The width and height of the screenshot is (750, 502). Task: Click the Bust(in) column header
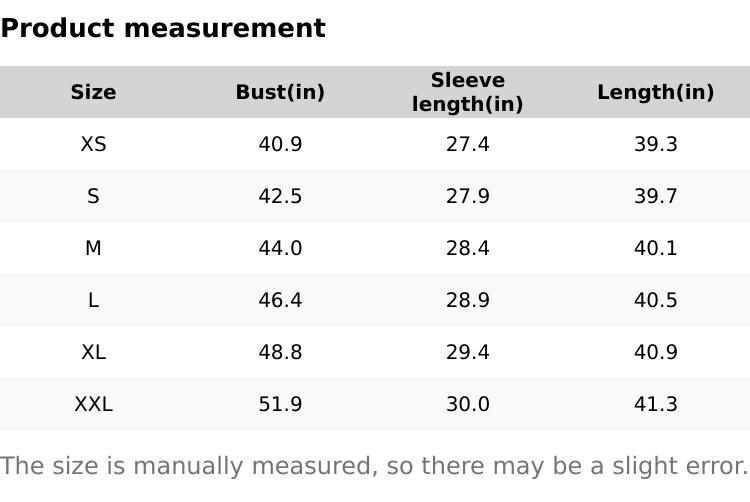pyautogui.click(x=280, y=92)
